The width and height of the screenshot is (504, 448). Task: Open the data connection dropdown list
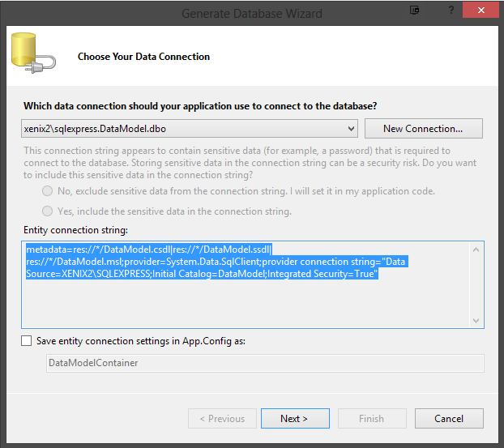coord(351,129)
